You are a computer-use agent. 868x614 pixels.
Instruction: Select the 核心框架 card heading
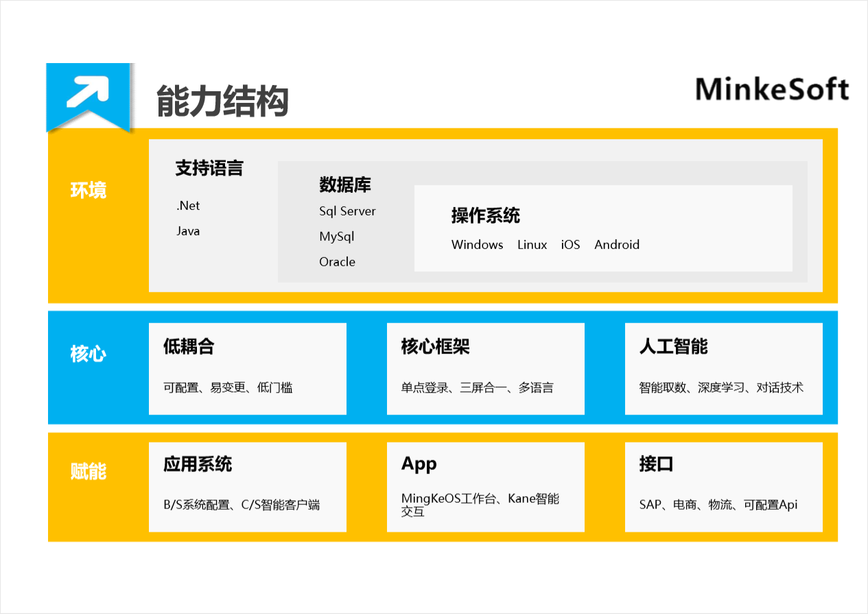point(436,346)
